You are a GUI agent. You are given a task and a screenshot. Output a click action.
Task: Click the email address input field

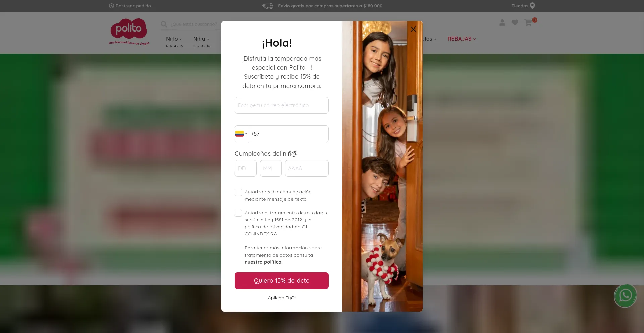pyautogui.click(x=282, y=105)
